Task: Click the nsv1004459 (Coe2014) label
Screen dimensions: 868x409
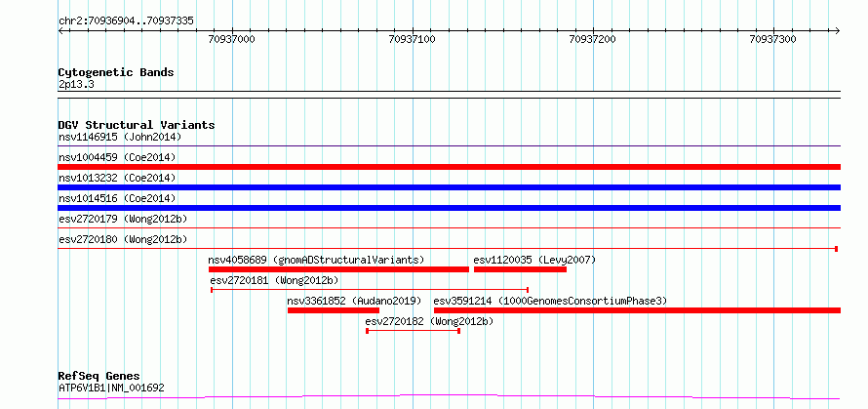Action: (117, 157)
